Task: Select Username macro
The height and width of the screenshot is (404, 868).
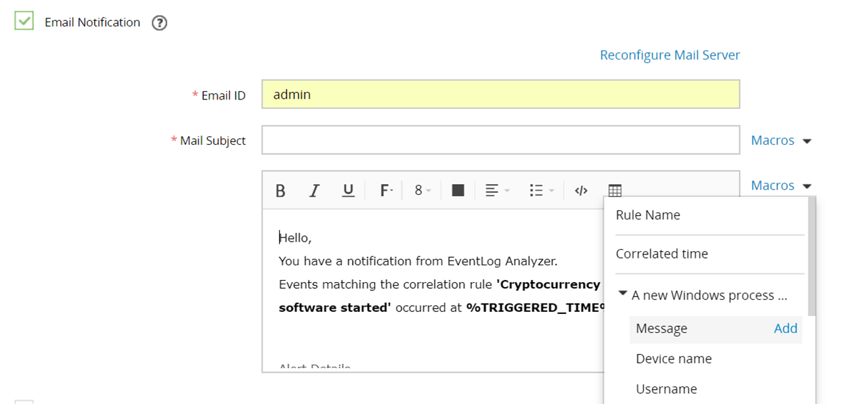Action: coord(666,389)
